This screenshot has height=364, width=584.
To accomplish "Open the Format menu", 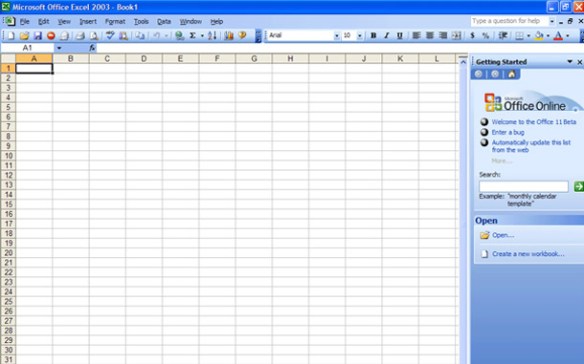I will 115,22.
